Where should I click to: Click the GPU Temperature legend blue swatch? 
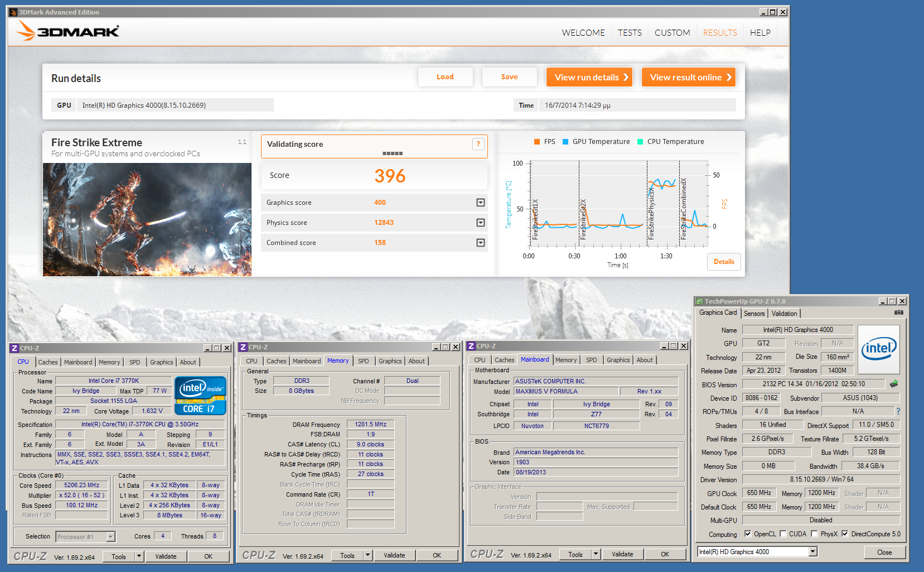(x=565, y=142)
